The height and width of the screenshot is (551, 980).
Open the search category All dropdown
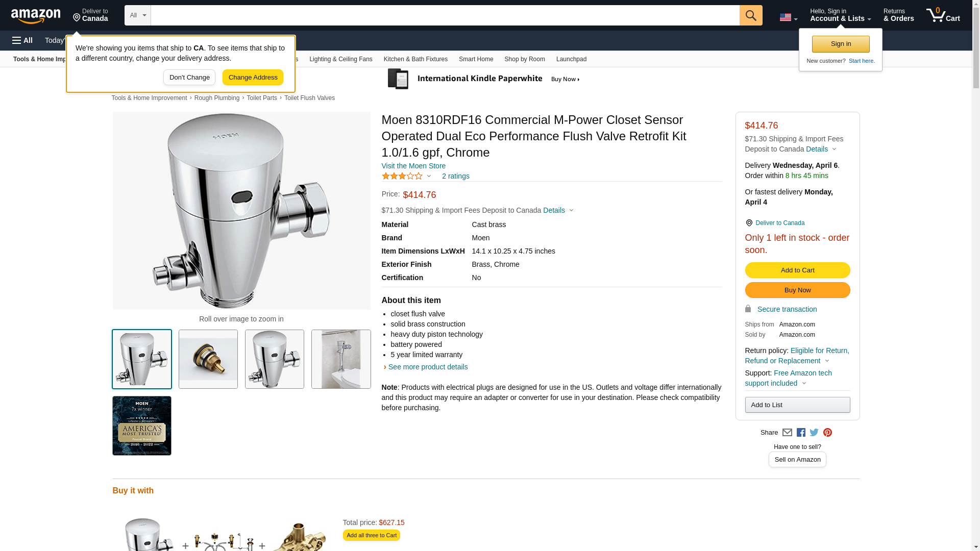click(x=137, y=15)
